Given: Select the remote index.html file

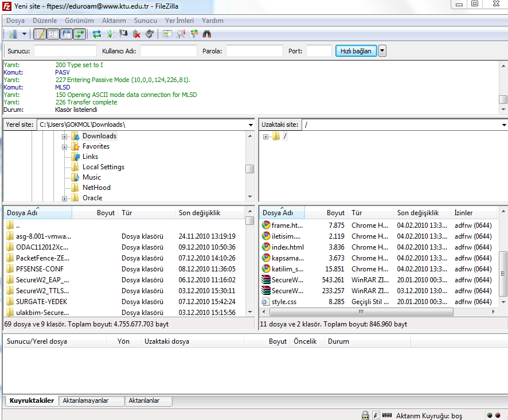Looking at the screenshot, I should click(x=288, y=247).
